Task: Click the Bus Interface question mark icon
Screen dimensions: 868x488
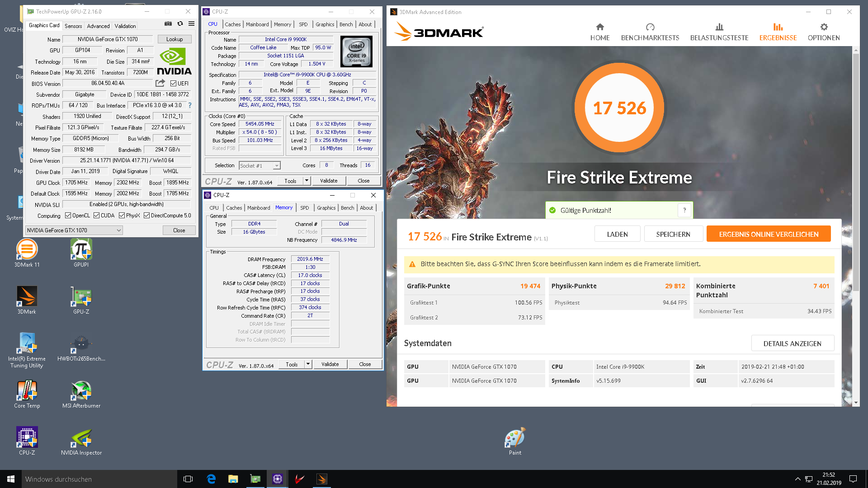Action: (x=190, y=105)
